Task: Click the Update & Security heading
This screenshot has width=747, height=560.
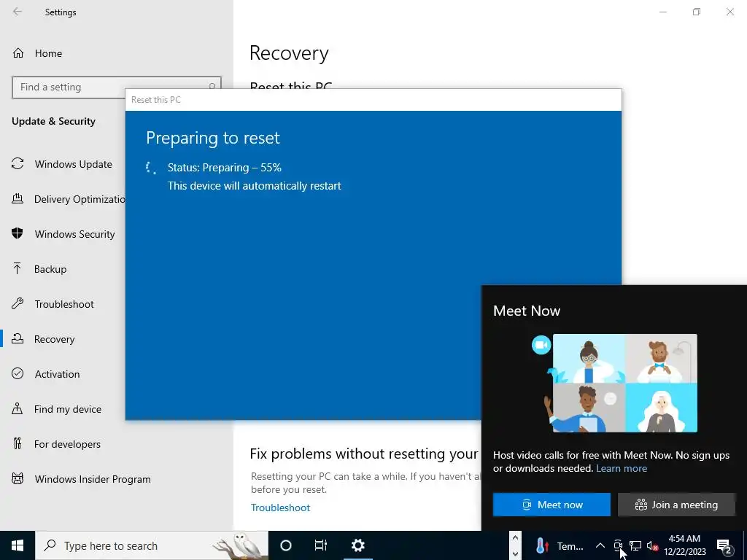Action: [x=53, y=121]
